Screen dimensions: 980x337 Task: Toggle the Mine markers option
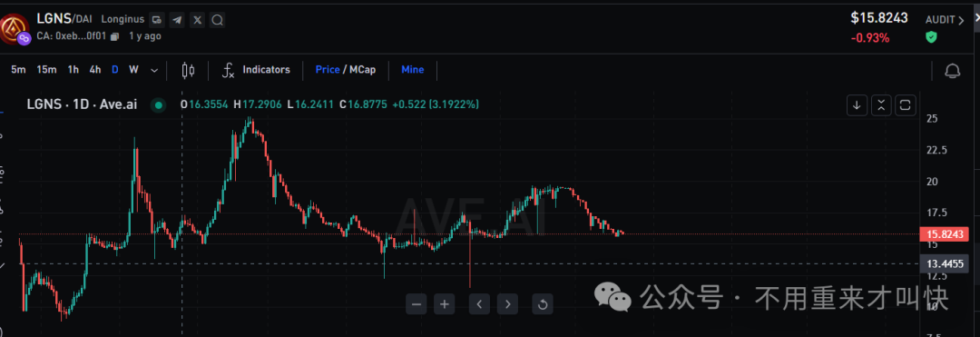point(413,70)
